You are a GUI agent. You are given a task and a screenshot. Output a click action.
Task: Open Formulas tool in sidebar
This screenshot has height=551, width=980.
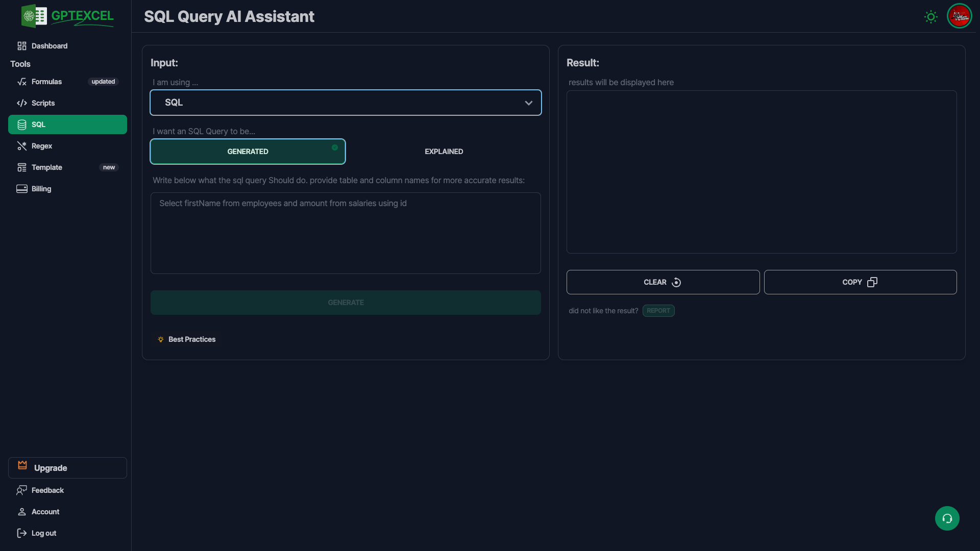[x=46, y=82]
